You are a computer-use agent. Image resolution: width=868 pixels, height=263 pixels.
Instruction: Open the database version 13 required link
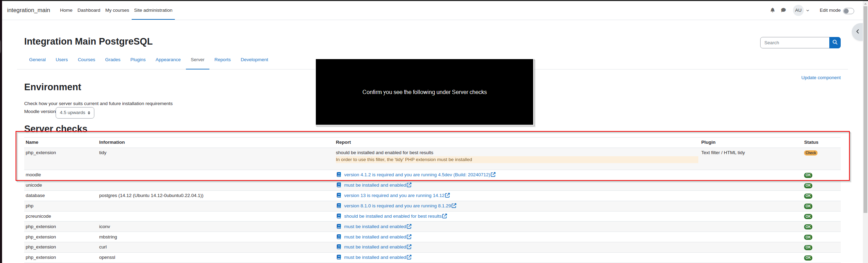pos(394,196)
